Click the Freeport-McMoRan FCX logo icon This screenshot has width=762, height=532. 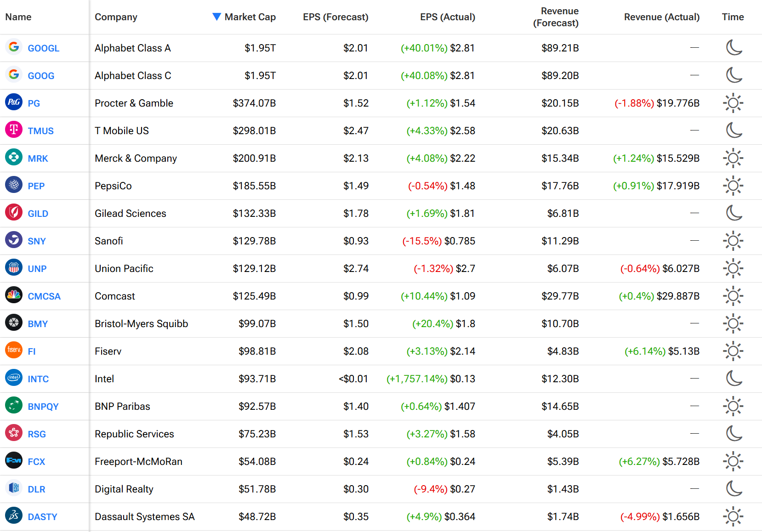coord(14,460)
